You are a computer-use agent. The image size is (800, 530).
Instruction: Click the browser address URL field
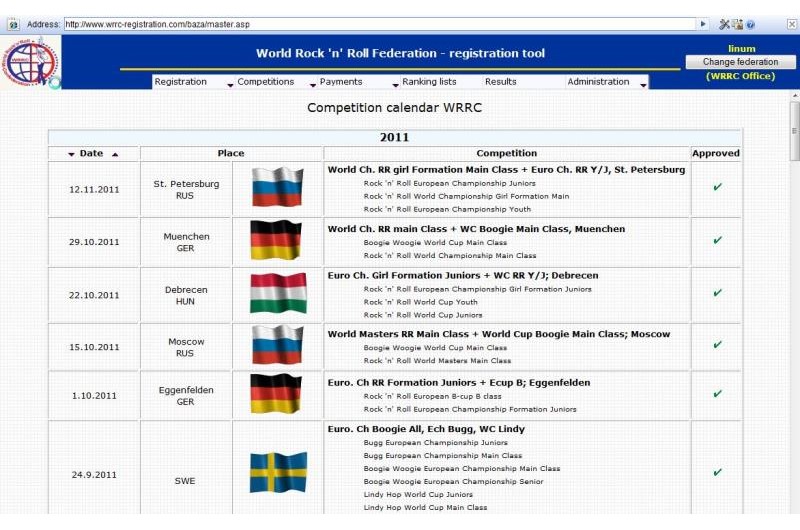(x=380, y=24)
